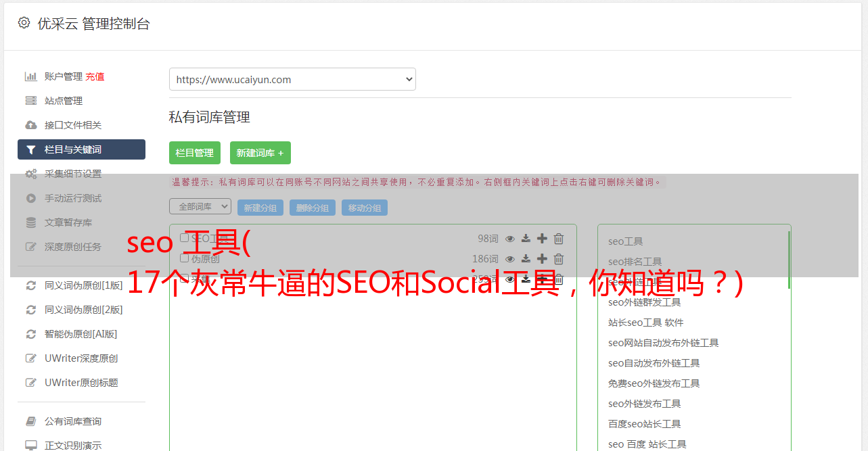
Task: Select the keyword seo外链群发工具
Action: tap(645, 302)
